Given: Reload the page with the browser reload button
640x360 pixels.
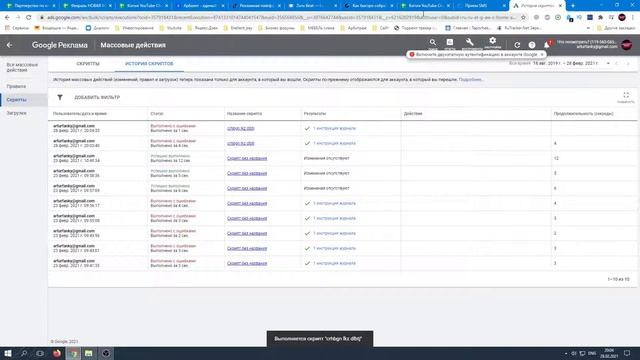Looking at the screenshot, I should [x=29, y=18].
